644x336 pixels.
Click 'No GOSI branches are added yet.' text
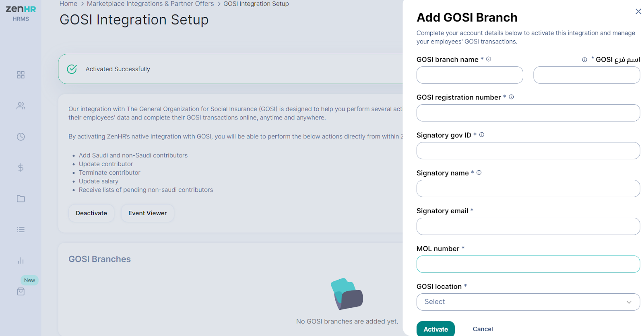click(x=347, y=322)
